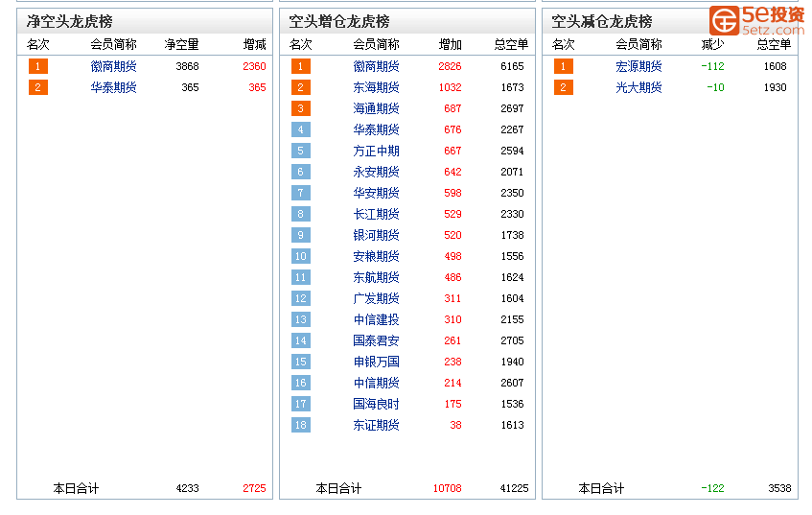The width and height of the screenshot is (812, 515).
Task: Click rank badge 16 beside 中信期货
Action: coord(300,383)
